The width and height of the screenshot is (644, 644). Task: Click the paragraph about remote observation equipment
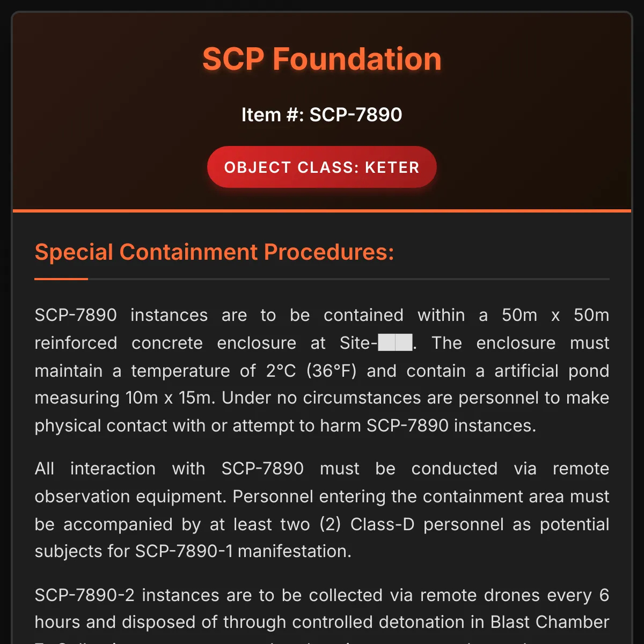point(321,510)
